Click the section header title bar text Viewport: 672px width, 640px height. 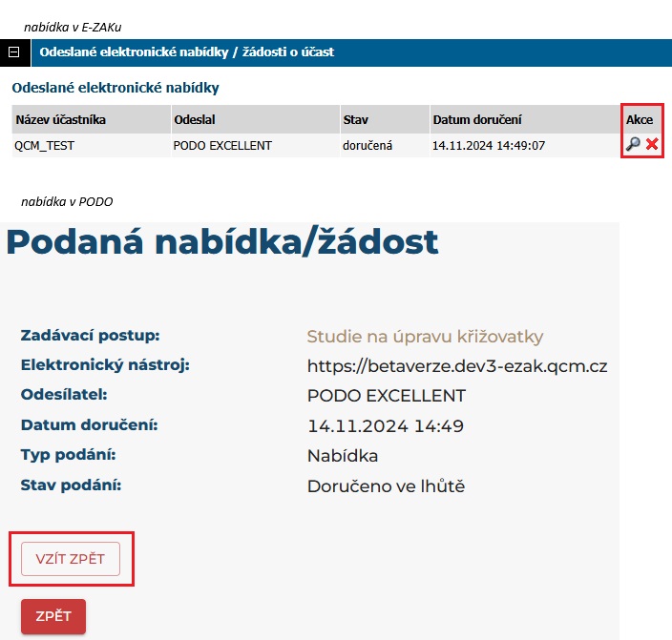pyautogui.click(x=187, y=52)
